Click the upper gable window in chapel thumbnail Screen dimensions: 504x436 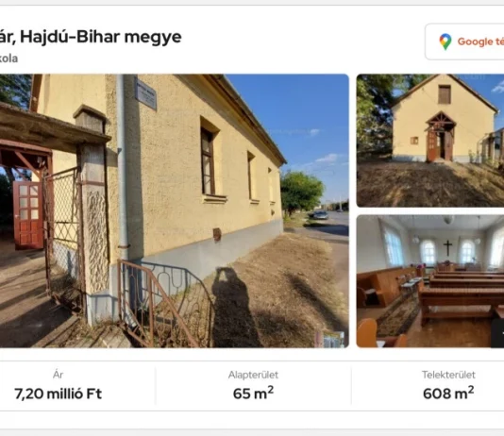[445, 94]
